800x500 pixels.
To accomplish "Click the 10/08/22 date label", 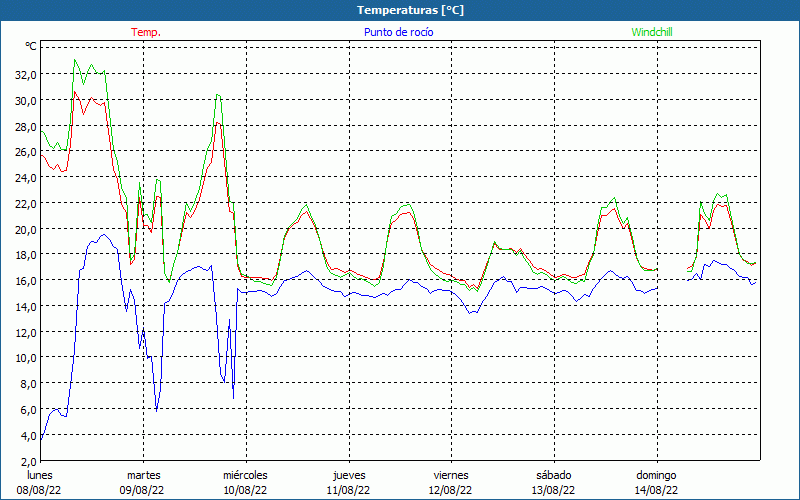I will coord(245,490).
